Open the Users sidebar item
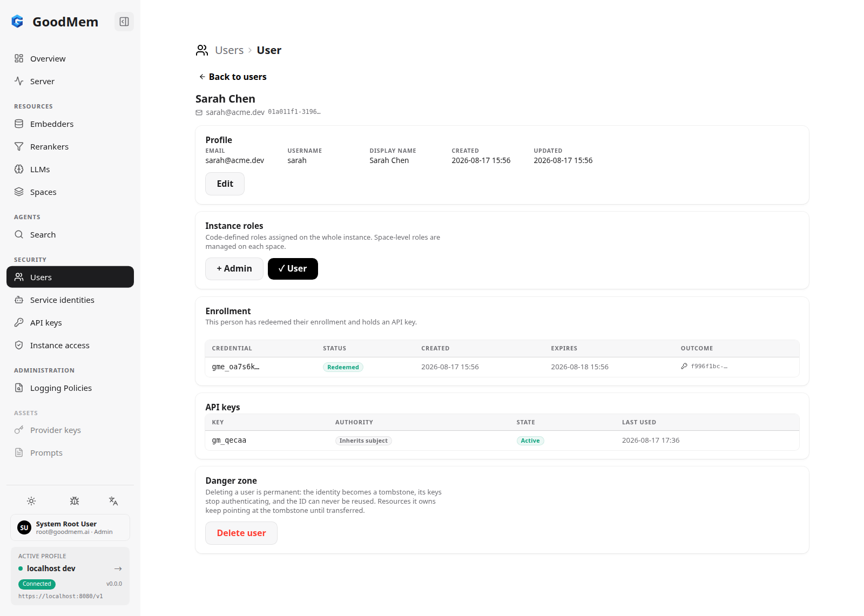Screen dimensions: 864x616 [70, 277]
